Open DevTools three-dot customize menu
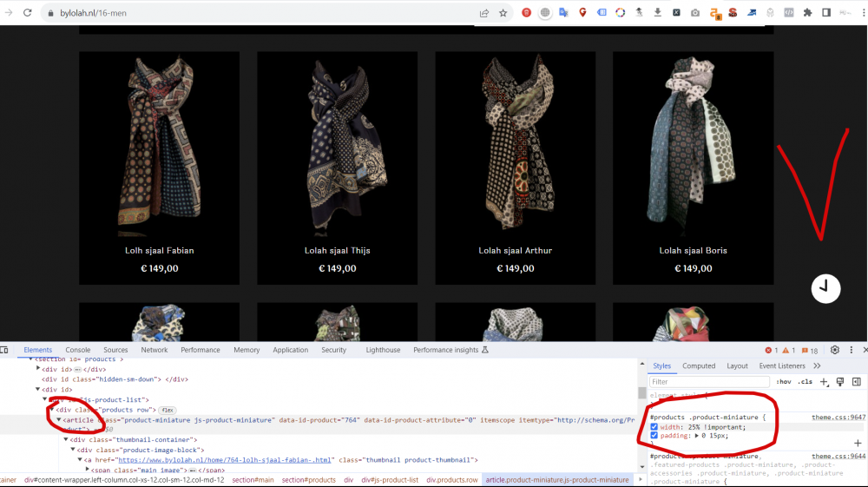Image resolution: width=868 pixels, height=487 pixels. (x=852, y=350)
